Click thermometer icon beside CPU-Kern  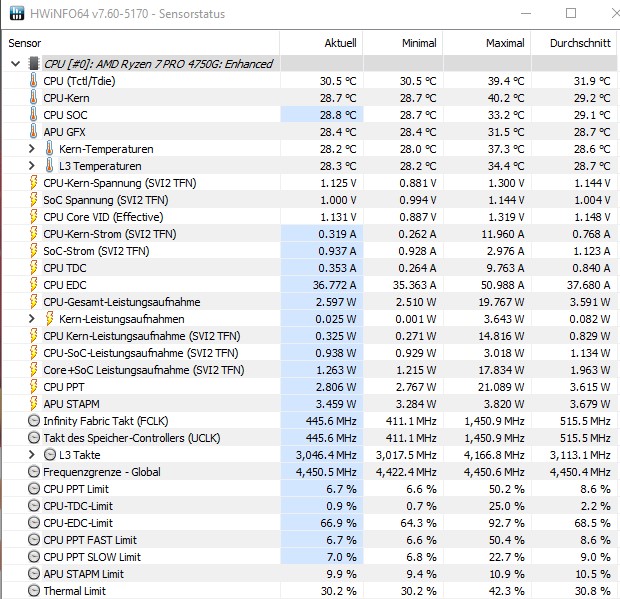click(34, 98)
